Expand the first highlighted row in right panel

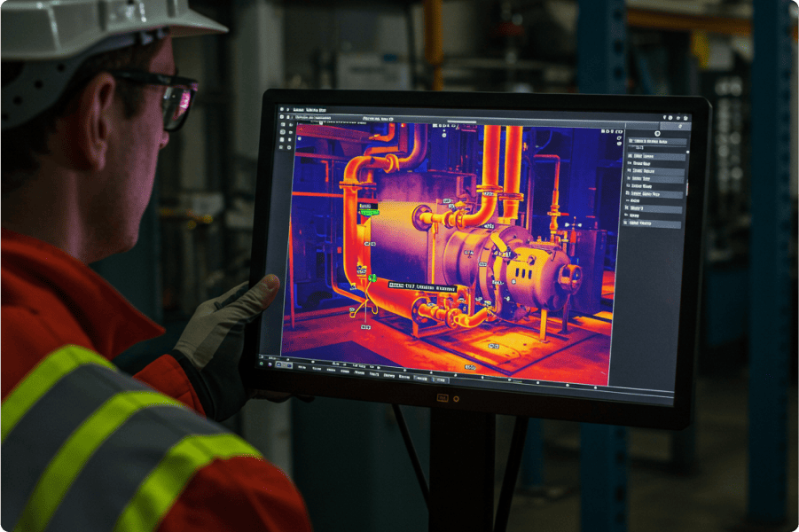(657, 142)
